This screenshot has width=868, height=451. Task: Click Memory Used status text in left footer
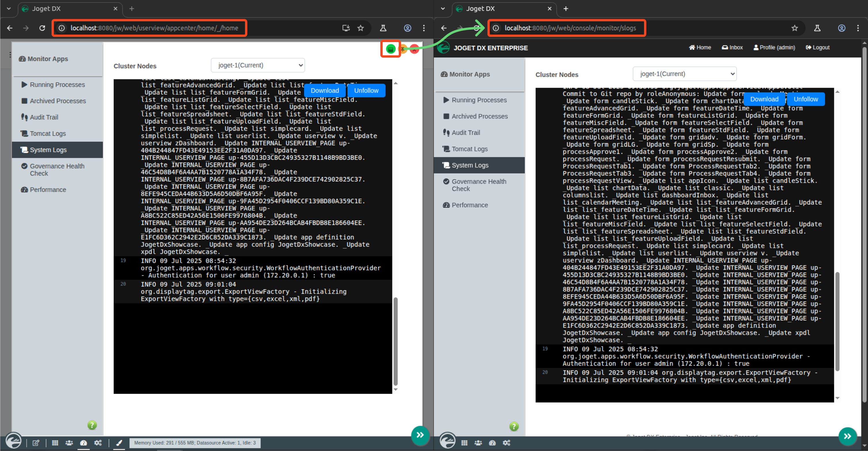[195, 443]
